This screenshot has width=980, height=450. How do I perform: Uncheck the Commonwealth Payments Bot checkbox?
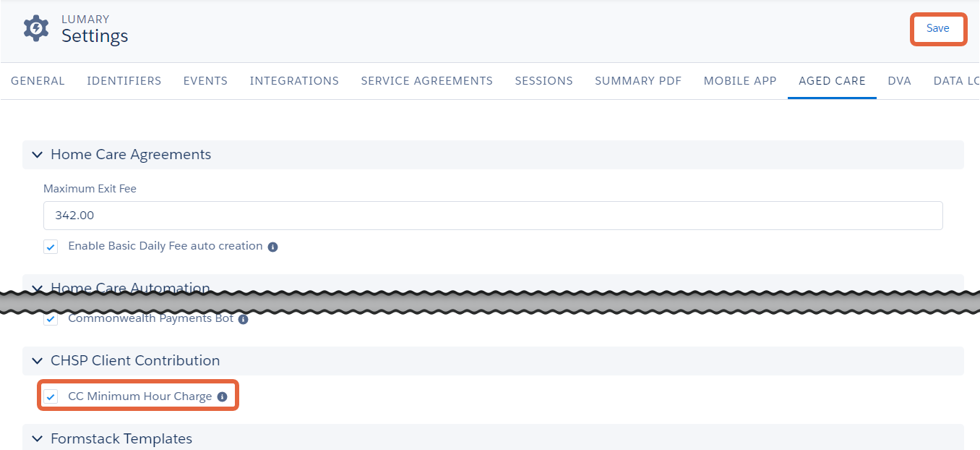tap(51, 319)
